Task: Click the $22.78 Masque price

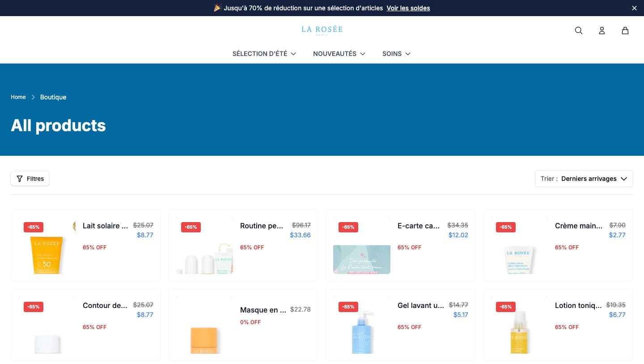Action: 301,309
